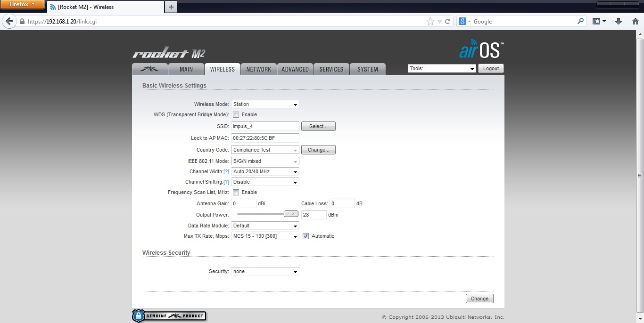Click the padlock site identity icon
The height and width of the screenshot is (323, 644).
click(x=22, y=22)
